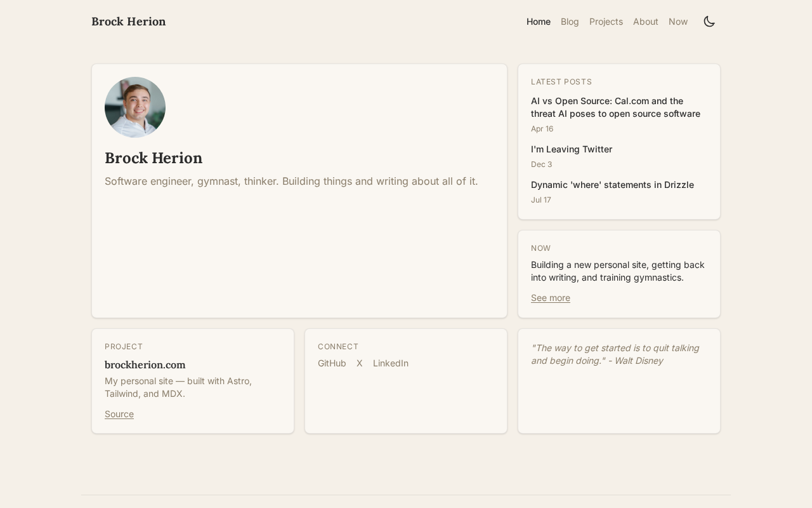Navigate to the About page
Image resolution: width=812 pixels, height=508 pixels.
click(645, 22)
